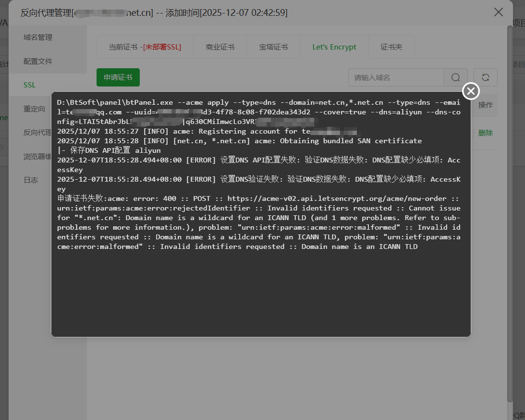Click the '设置DNS API配置失败' error line
525x420 pixels.
pos(259,165)
